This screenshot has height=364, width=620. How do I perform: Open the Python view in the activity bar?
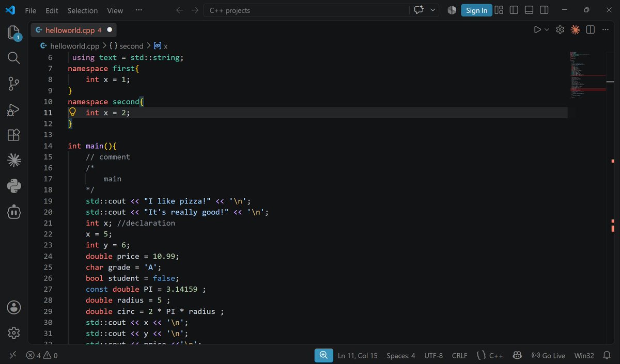[14, 185]
